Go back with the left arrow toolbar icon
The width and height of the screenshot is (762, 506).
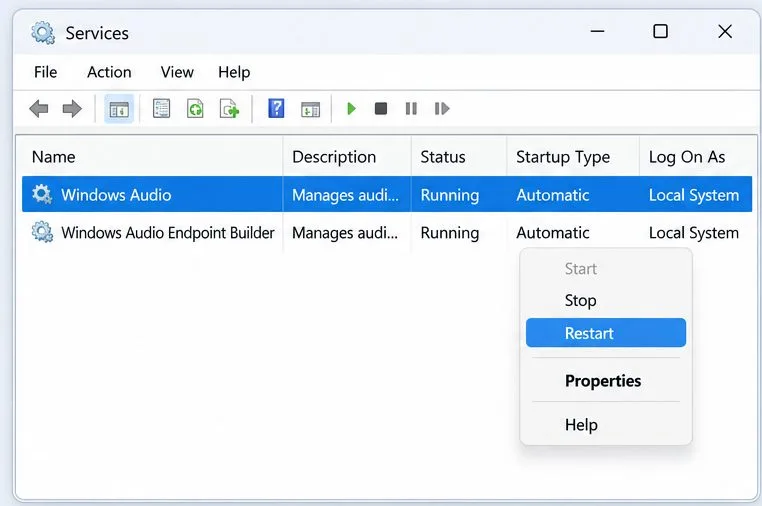39,108
